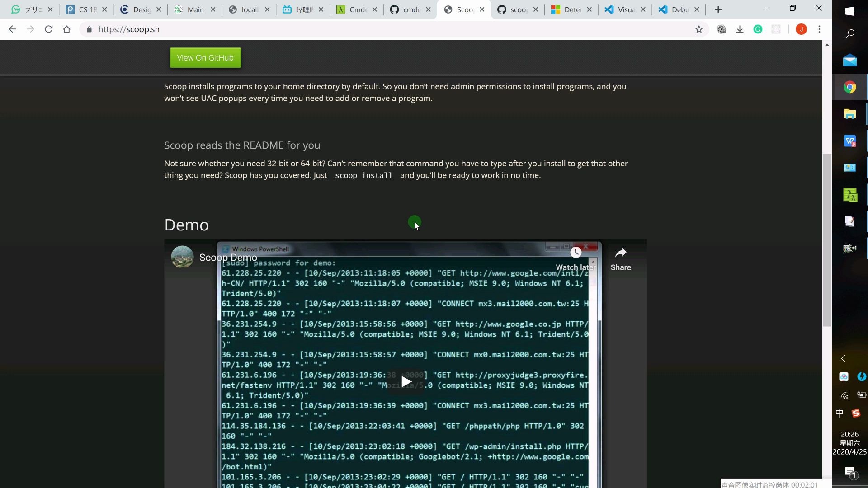This screenshot has height=488, width=868.
Task: Click the site lock icon in address bar
Action: [89, 29]
